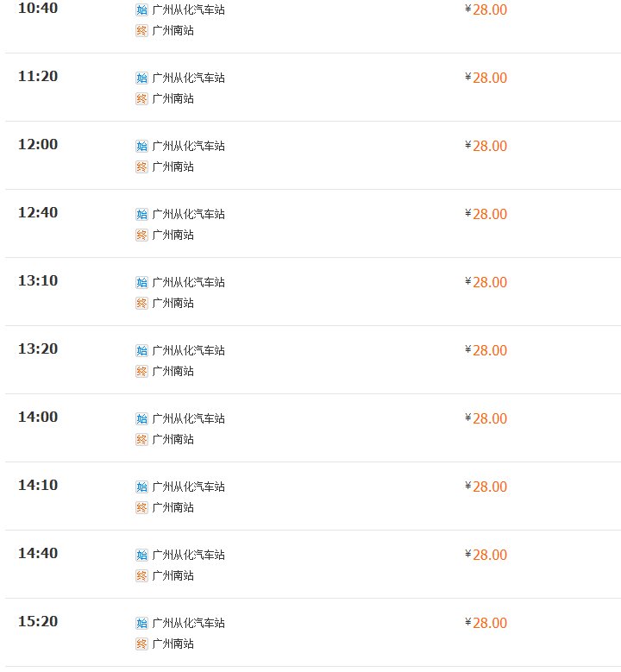Click the start-station icon for the 12:40 departure
The image size is (621, 672).
point(141,214)
